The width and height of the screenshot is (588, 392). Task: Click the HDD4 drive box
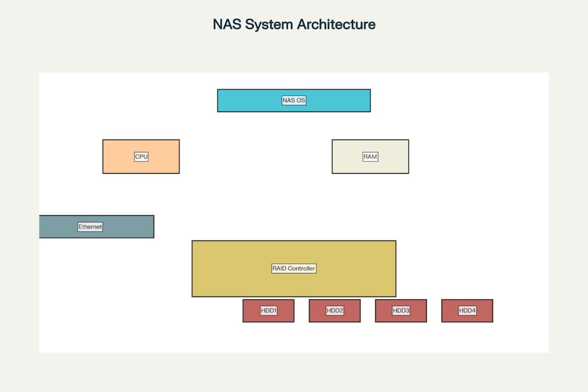[x=467, y=311]
